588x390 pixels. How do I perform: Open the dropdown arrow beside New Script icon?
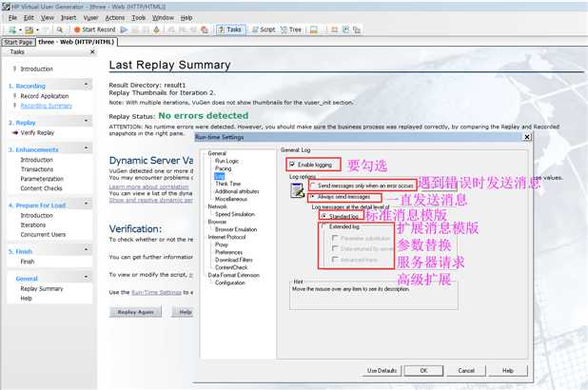click(20, 30)
